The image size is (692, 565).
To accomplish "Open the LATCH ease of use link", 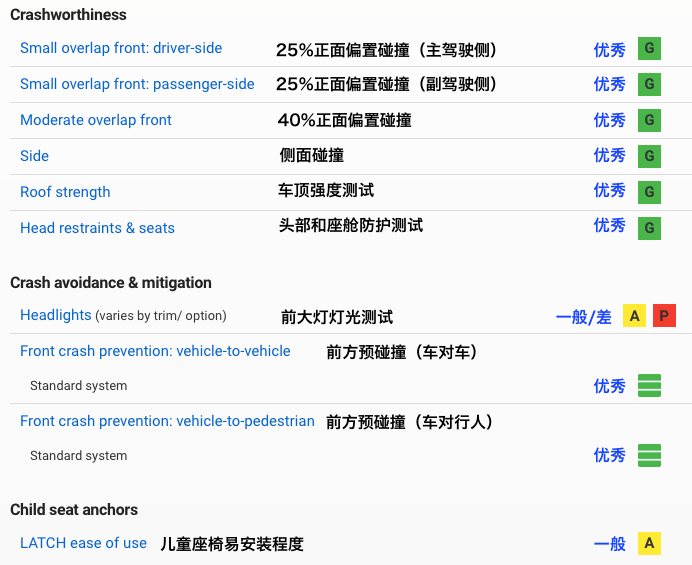I will click(83, 543).
